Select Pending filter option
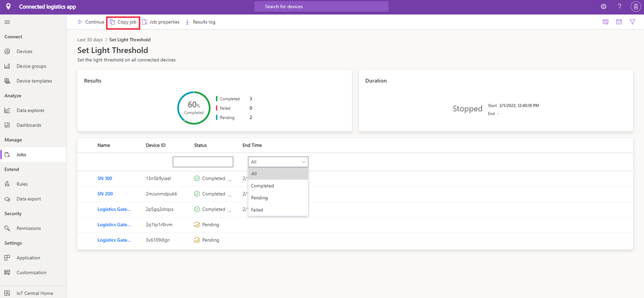This screenshot has width=644, height=298. [278, 198]
